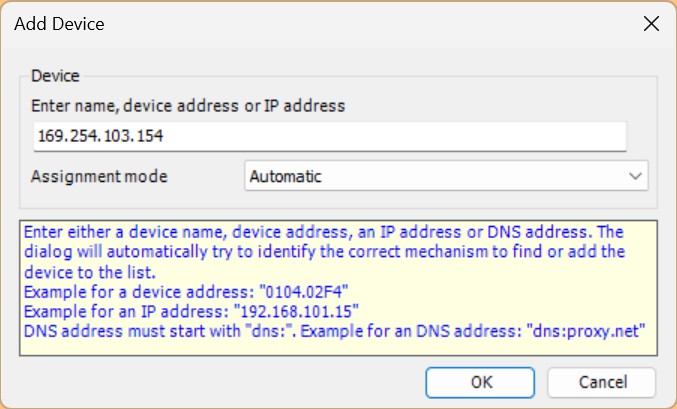Open the Assignment mode dropdown
Image resolution: width=677 pixels, height=409 pixels.
(x=446, y=176)
